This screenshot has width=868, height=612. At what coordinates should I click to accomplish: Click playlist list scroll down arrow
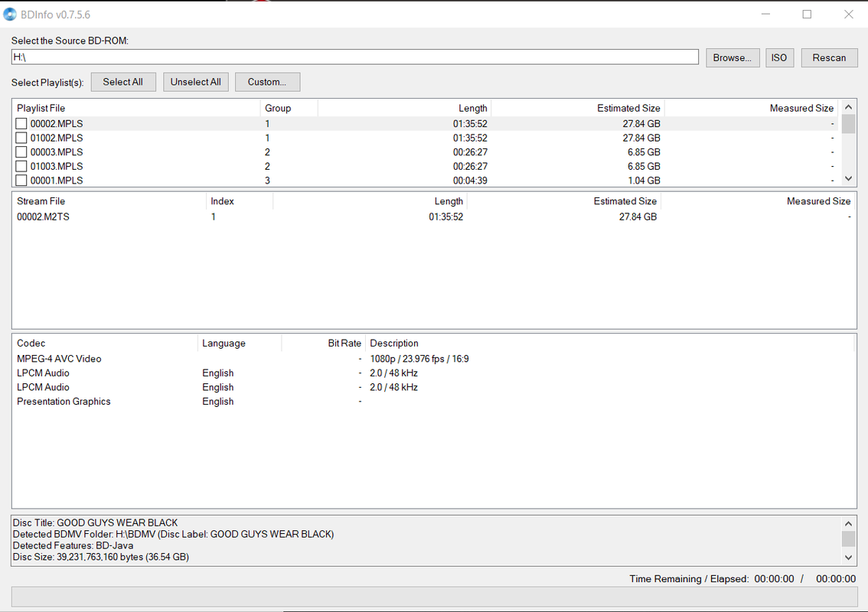pyautogui.click(x=848, y=179)
